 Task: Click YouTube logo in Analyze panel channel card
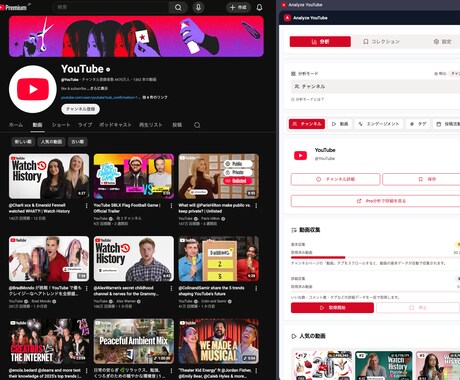coord(300,155)
